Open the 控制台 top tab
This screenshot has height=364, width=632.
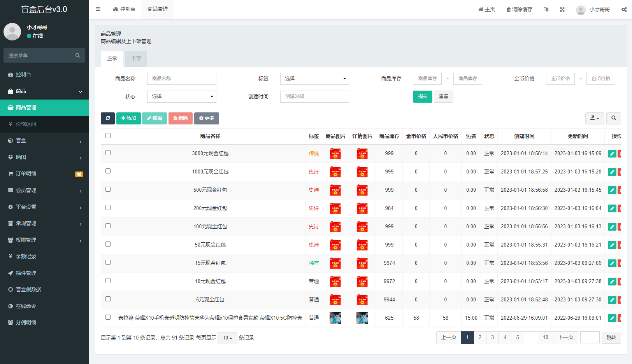coord(124,9)
